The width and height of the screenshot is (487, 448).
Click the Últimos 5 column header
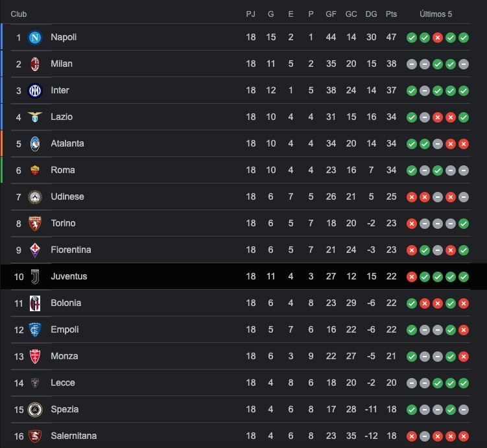[x=436, y=14]
